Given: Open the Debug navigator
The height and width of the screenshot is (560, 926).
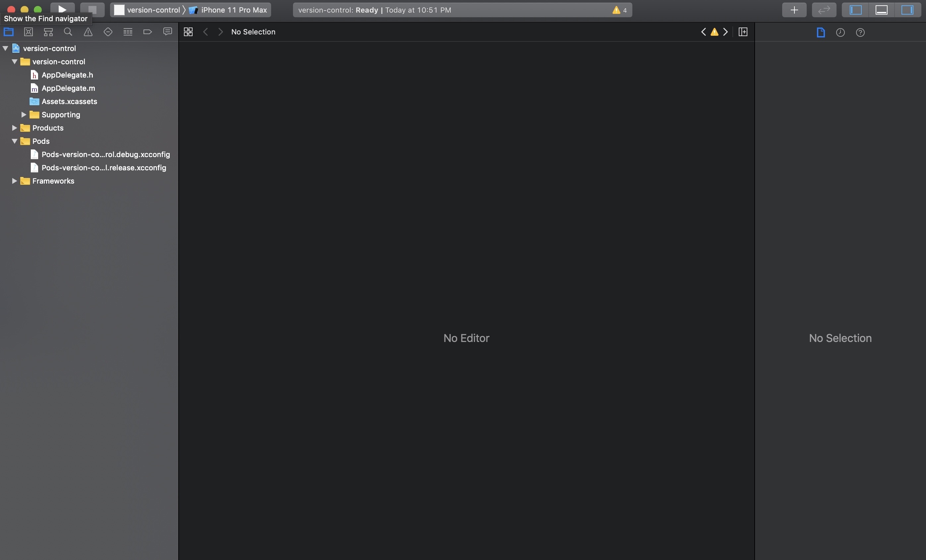Looking at the screenshot, I should click(128, 32).
